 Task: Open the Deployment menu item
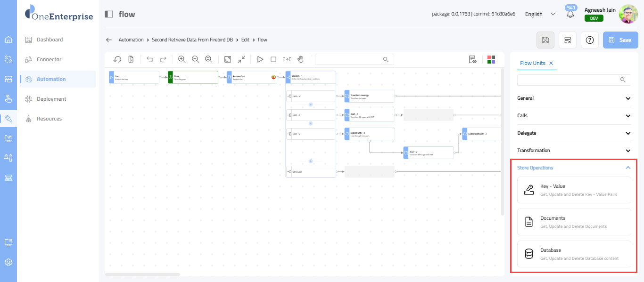(51, 99)
